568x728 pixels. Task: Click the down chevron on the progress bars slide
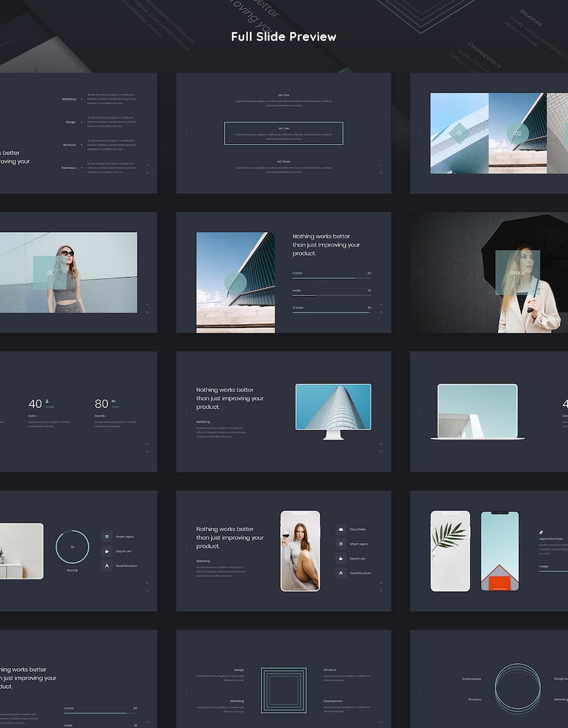click(381, 312)
